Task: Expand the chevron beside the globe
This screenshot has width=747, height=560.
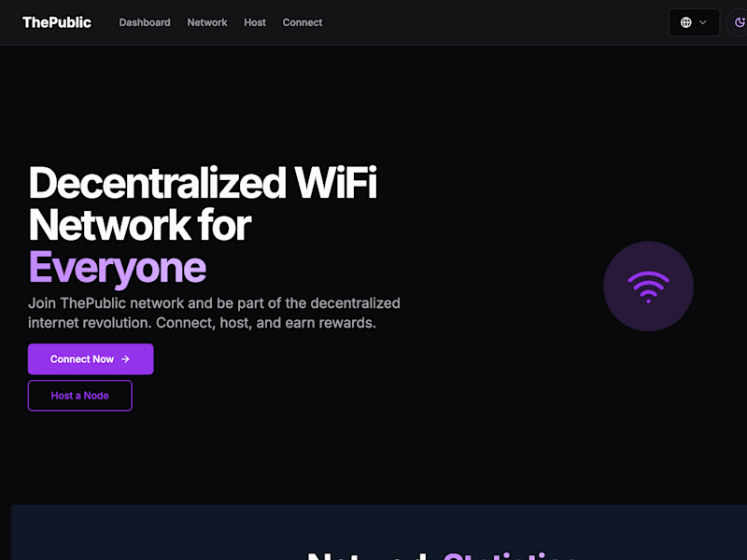Action: pos(703,22)
